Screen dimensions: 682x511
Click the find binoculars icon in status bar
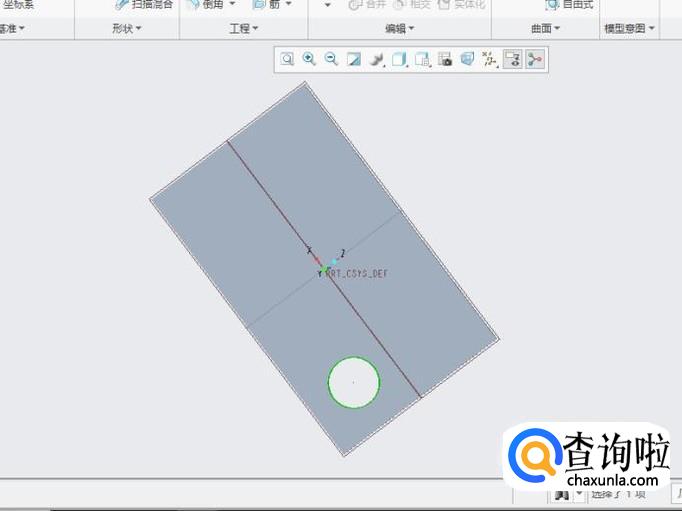pyautogui.click(x=562, y=495)
